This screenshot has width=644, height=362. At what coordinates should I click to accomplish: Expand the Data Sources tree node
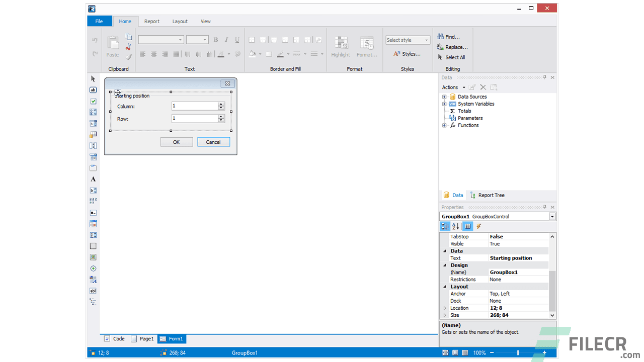pos(444,97)
